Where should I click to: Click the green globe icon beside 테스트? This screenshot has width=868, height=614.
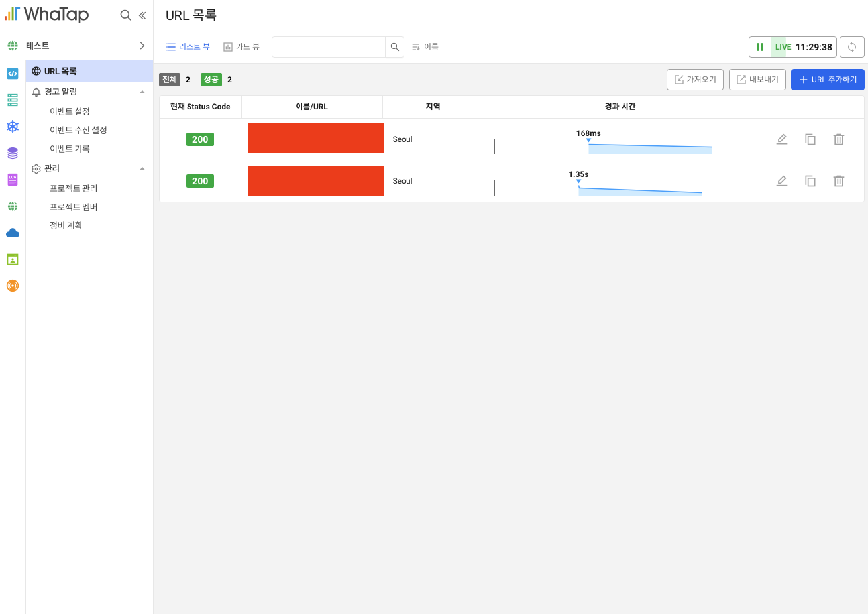coord(13,46)
